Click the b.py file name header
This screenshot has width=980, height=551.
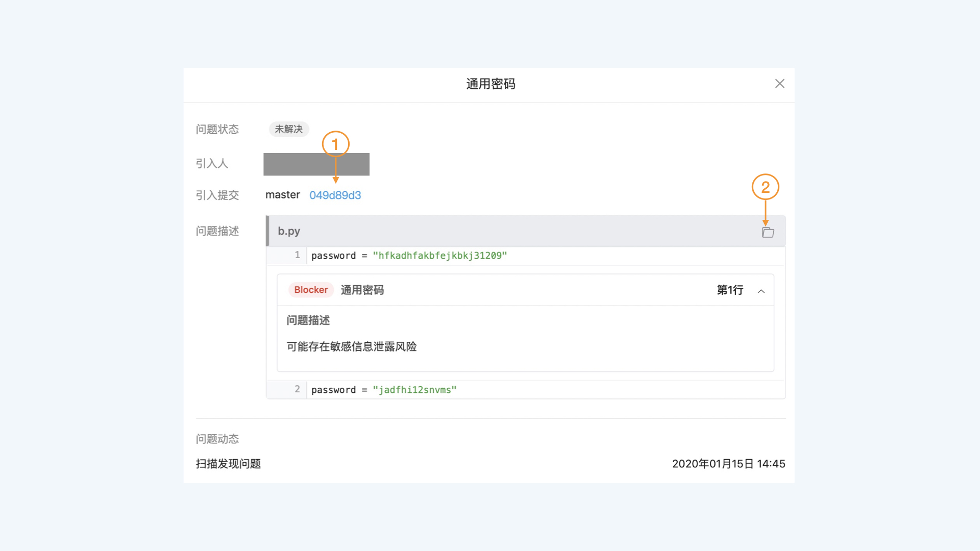289,231
